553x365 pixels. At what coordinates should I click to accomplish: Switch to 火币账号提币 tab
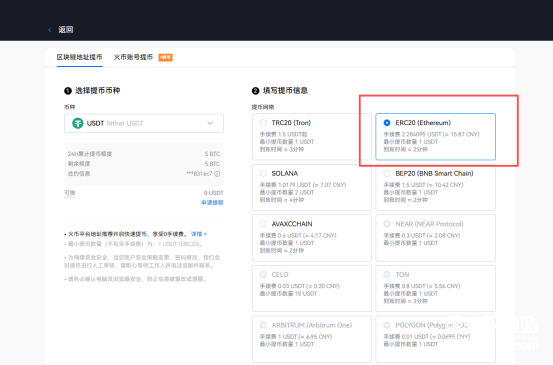pos(133,57)
